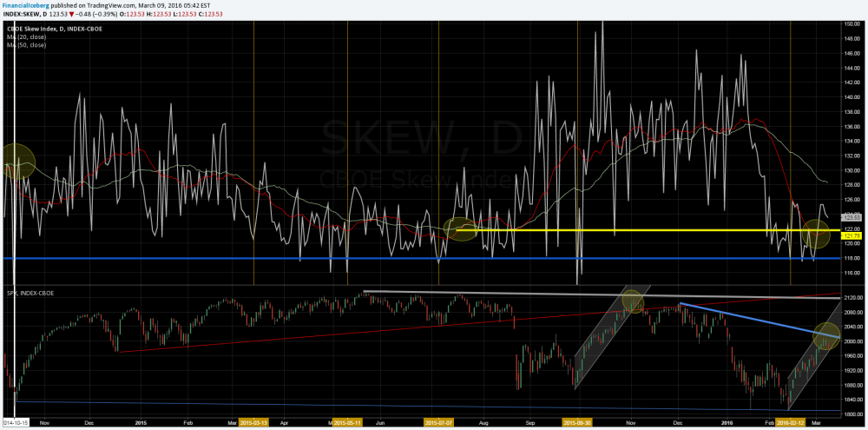The width and height of the screenshot is (868, 430).
Task: Click the 136.00 value on the SKEW axis
Action: (852, 126)
